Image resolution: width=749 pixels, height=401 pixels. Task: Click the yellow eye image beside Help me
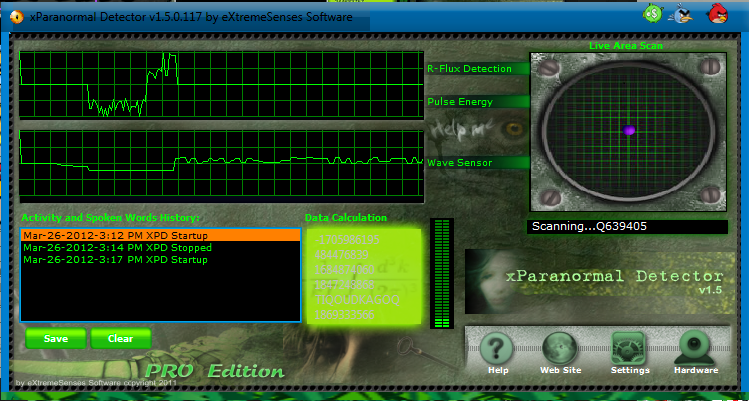click(x=514, y=128)
